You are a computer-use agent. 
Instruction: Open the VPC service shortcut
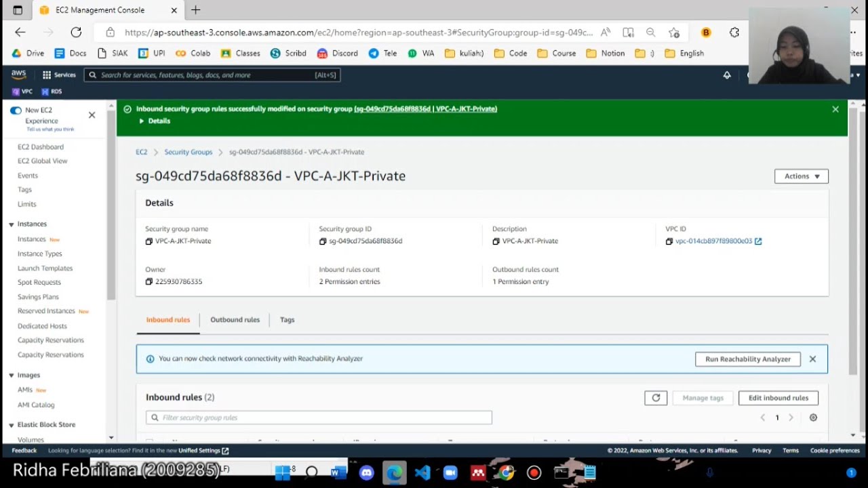[x=22, y=91]
